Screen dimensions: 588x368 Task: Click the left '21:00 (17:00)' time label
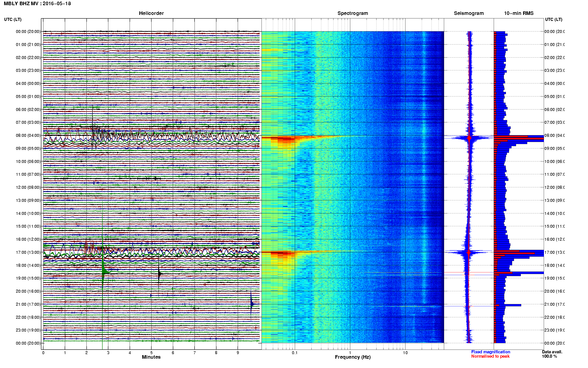tap(28, 304)
